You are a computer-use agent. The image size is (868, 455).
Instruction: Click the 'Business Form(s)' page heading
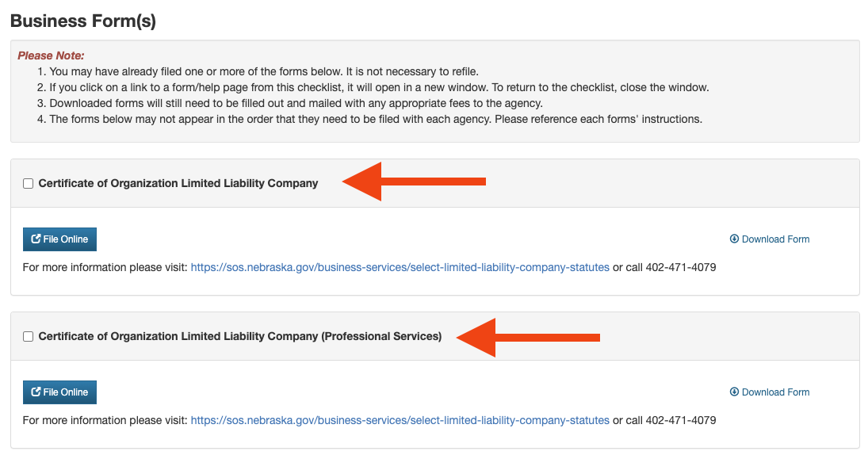click(83, 21)
